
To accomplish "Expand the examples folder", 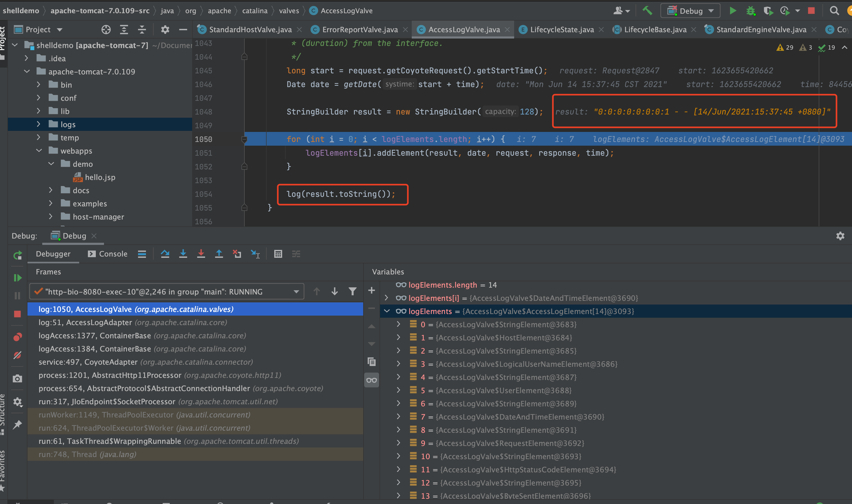I will pos(51,203).
